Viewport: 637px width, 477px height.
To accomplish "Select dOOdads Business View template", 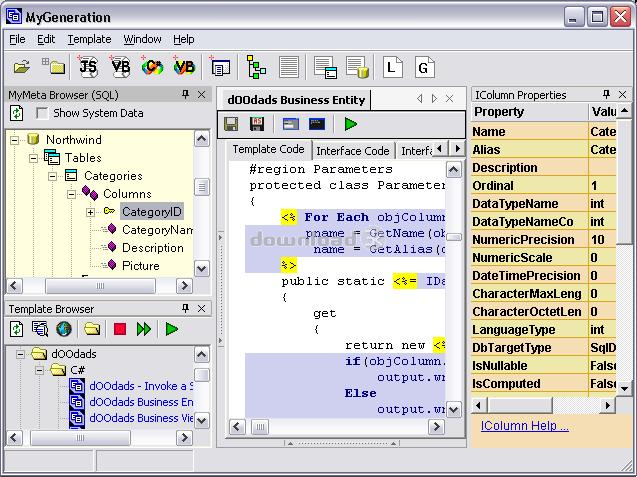I will (141, 418).
